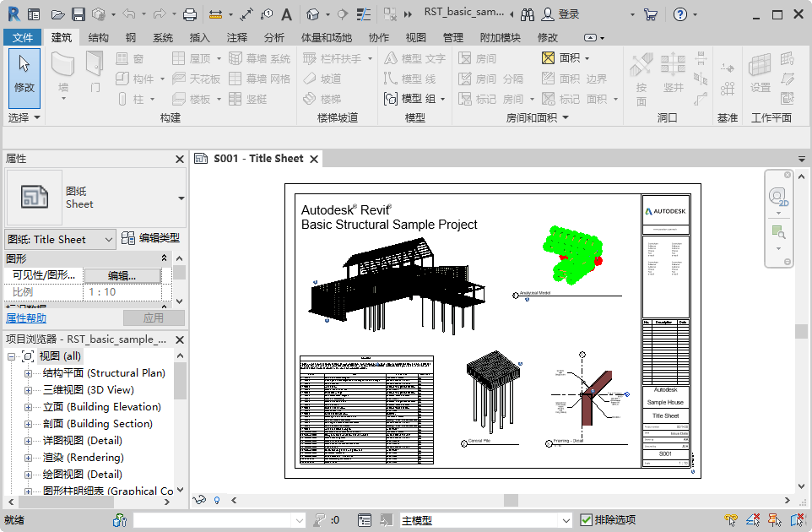Viewport: 812px width, 532px height.
Task: Open the shopping cart store icon
Action: (651, 14)
